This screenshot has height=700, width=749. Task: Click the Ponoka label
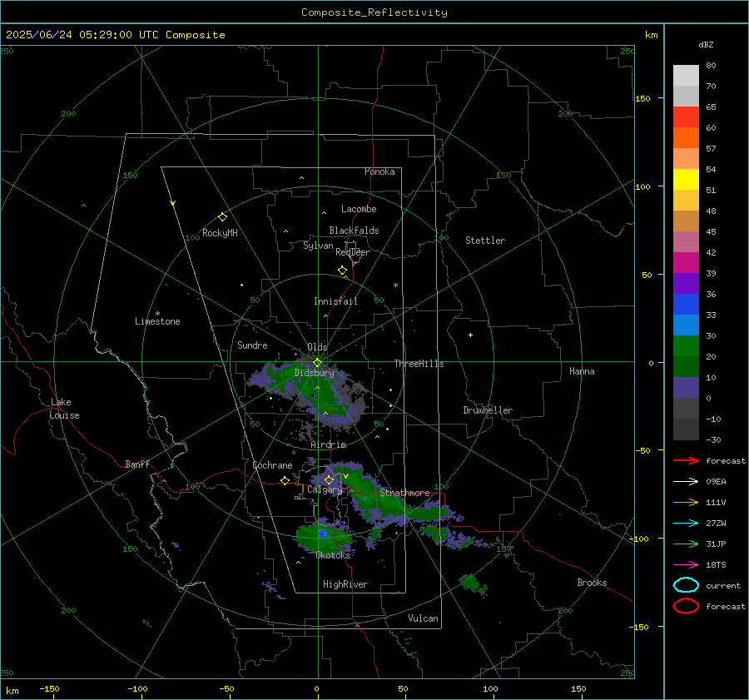379,171
